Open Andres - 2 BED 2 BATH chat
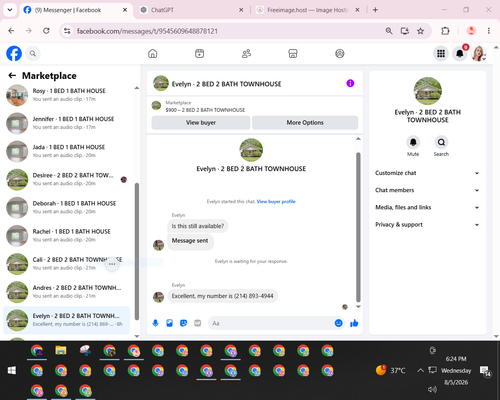Screen dimensions: 500x400 [x=68, y=292]
